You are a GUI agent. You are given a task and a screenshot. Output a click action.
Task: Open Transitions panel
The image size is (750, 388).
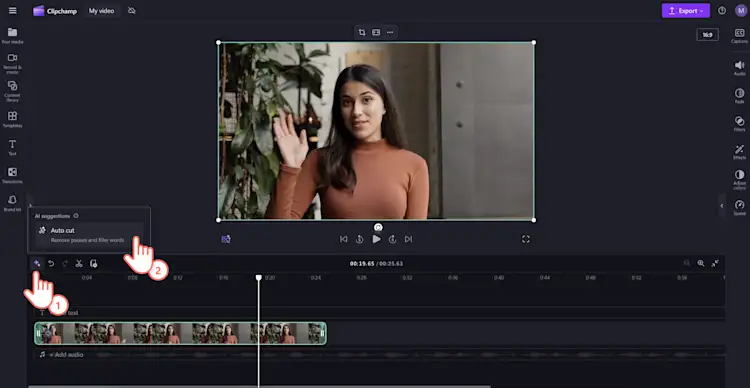tap(12, 175)
